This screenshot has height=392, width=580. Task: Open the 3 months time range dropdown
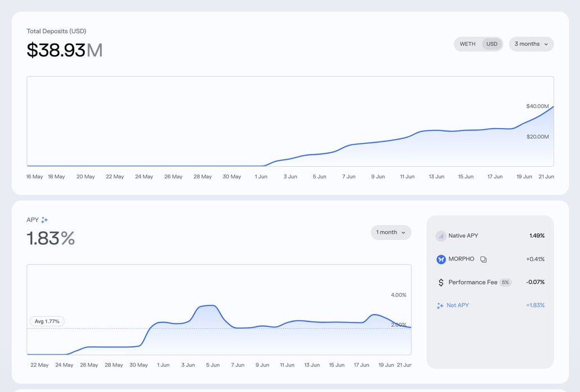point(531,44)
